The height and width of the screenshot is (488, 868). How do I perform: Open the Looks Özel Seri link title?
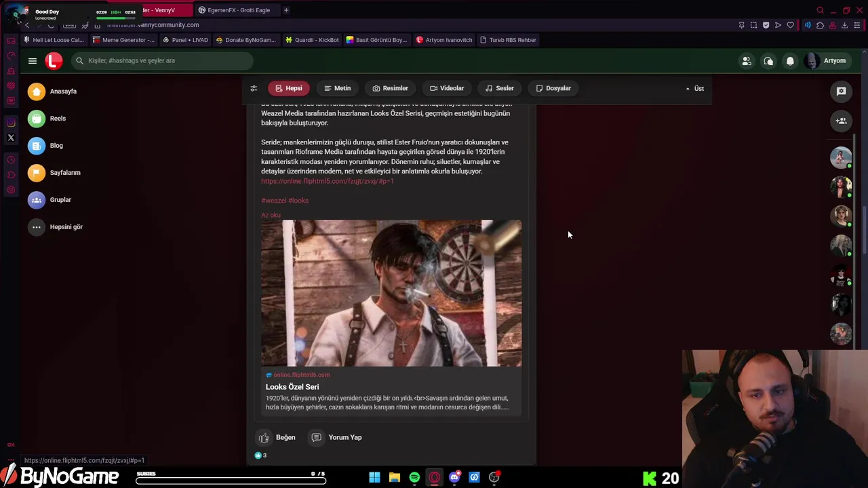tap(292, 387)
